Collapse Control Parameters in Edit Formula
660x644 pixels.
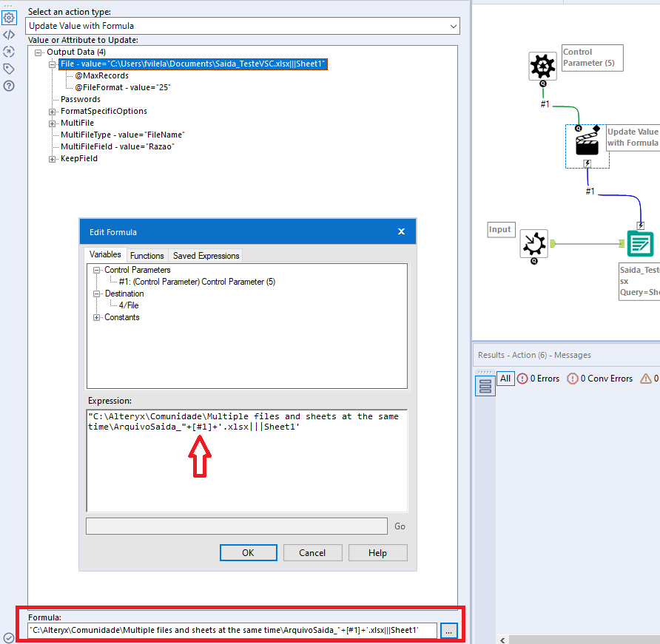[96, 270]
